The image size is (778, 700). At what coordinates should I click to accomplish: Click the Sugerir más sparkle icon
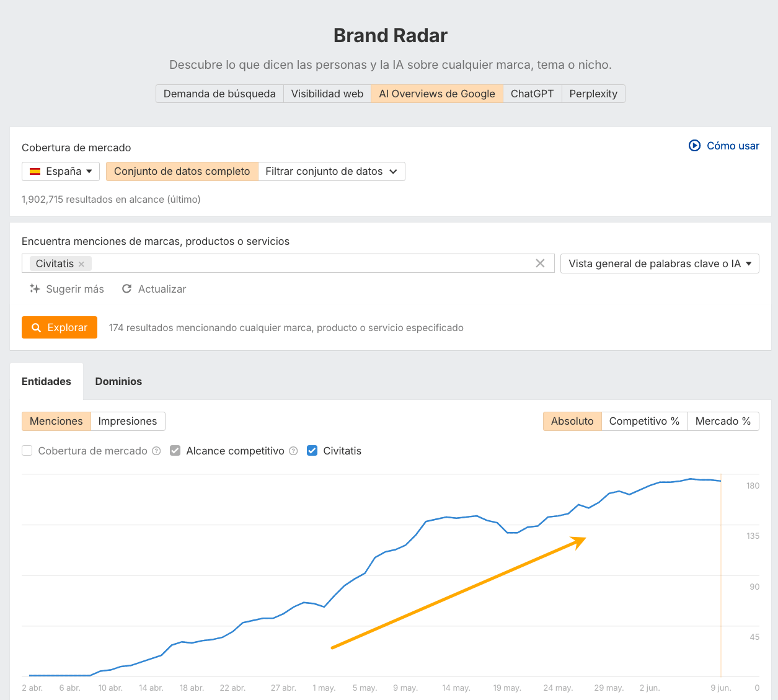[x=35, y=288]
